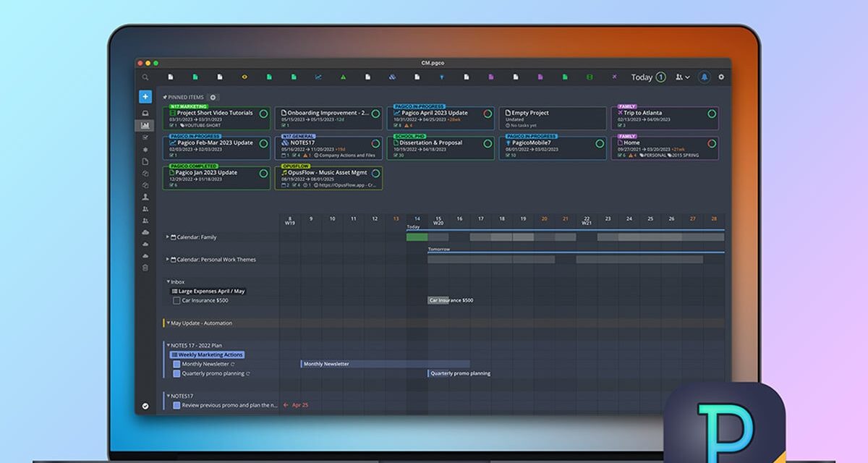Screen dimensions: 868x463
Task: Open the green film-strip toolbar tab
Action: point(590,77)
